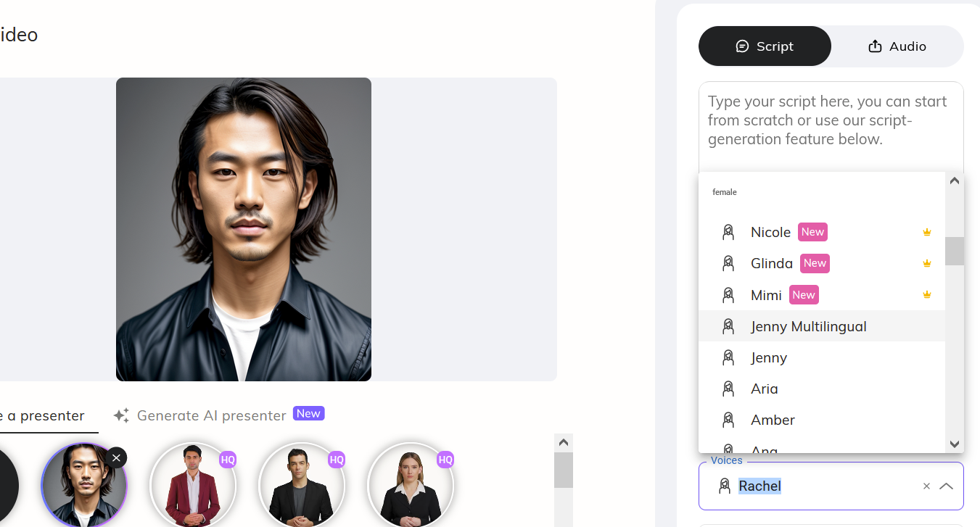Choose the Jenny Multilingual voice
980x527 pixels.
tap(822, 326)
